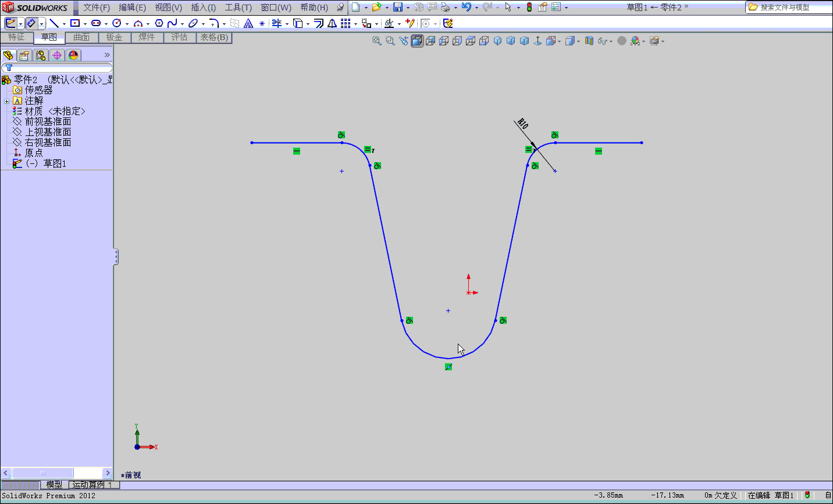Click the Previous View icon

coord(404,41)
